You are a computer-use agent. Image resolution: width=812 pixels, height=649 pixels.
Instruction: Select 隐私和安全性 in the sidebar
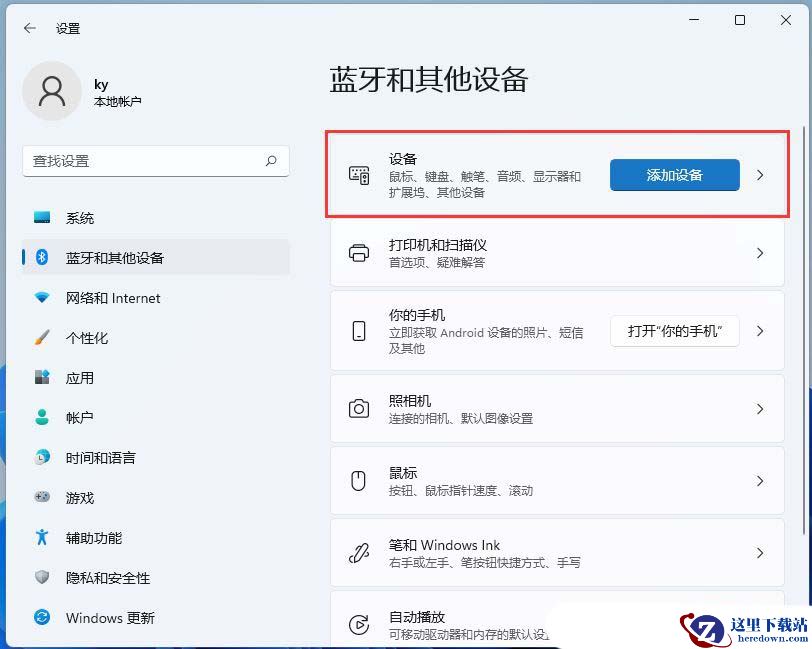click(108, 578)
